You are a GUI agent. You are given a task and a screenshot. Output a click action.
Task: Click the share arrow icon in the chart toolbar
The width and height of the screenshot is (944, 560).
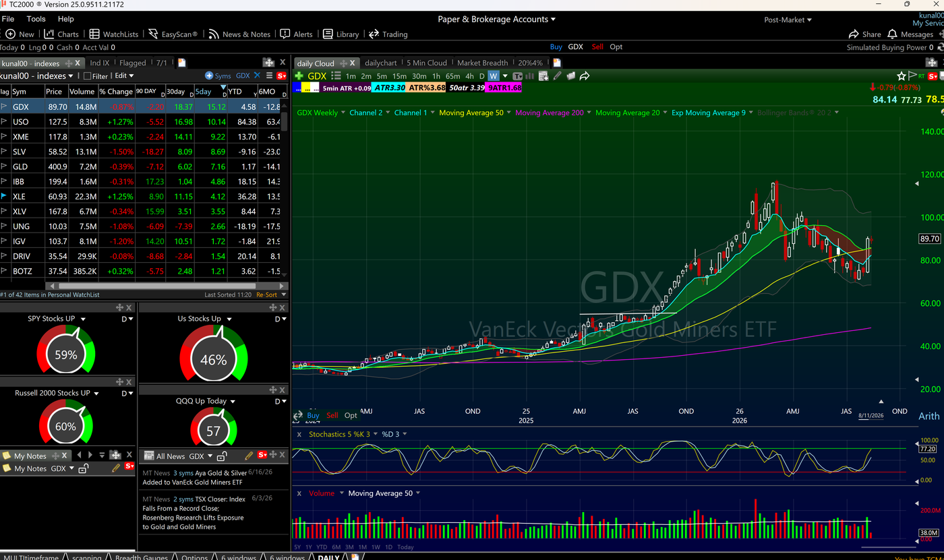585,76
